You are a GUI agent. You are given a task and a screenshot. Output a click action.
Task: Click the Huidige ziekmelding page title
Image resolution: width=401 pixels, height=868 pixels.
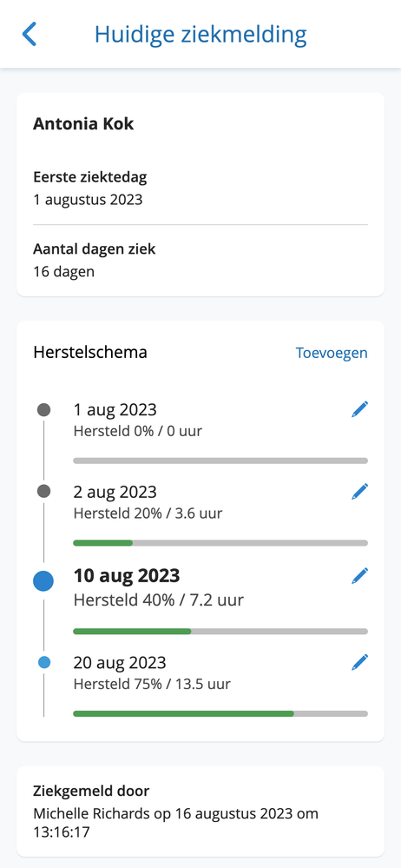[200, 35]
